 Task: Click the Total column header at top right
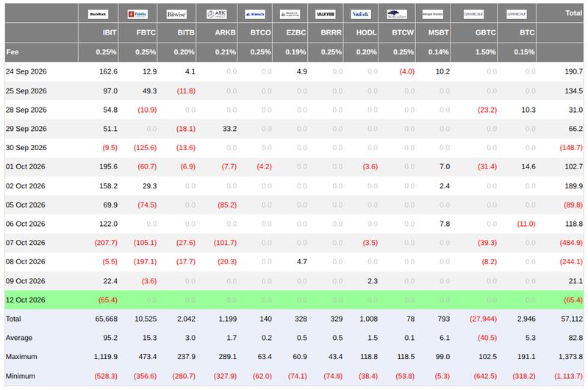click(x=574, y=13)
